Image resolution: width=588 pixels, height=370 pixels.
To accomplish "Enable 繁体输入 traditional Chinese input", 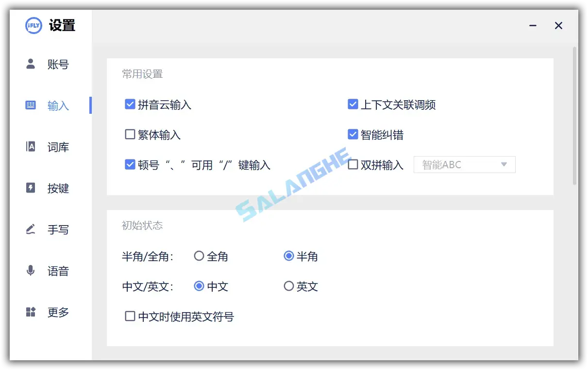I will point(130,134).
